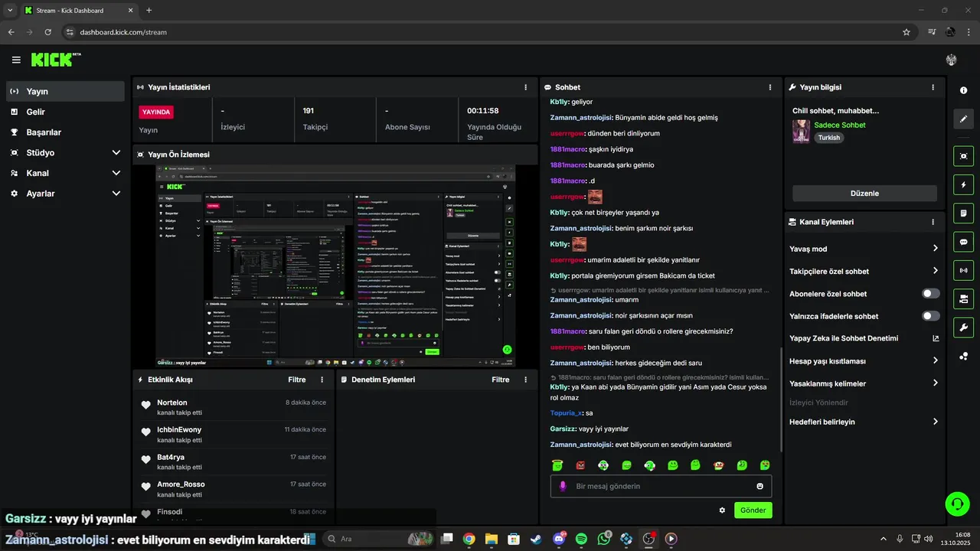This screenshot has height=551, width=980.
Task: Toggle the document moderation log icon in the sidebar
Action: pos(963,213)
